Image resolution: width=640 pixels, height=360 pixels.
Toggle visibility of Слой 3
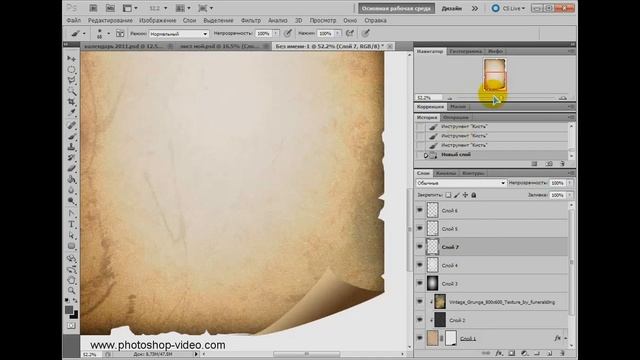click(420, 283)
